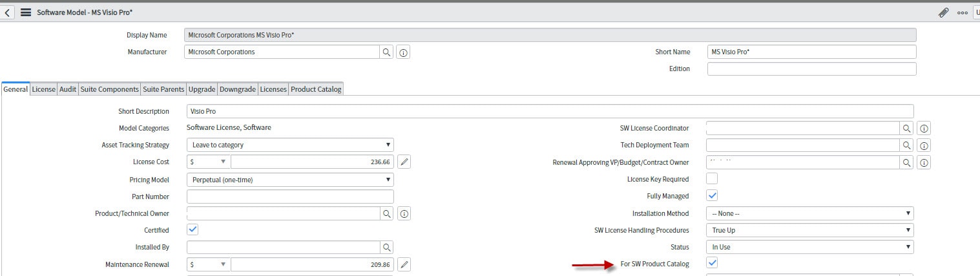Click the empty Edition field
980x276 pixels.
click(812, 69)
